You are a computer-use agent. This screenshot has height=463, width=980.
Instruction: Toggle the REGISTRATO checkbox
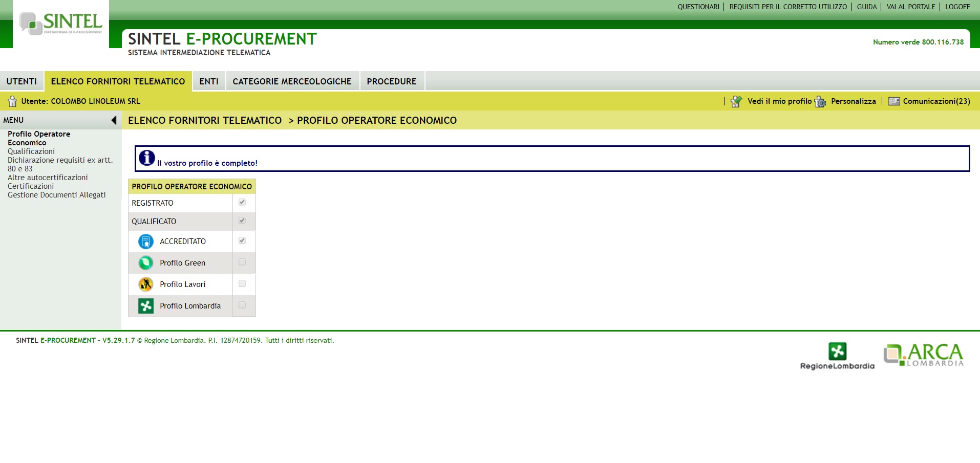point(242,202)
